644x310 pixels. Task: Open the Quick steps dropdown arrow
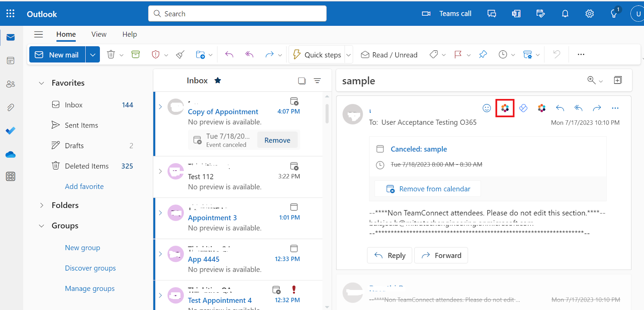349,55
